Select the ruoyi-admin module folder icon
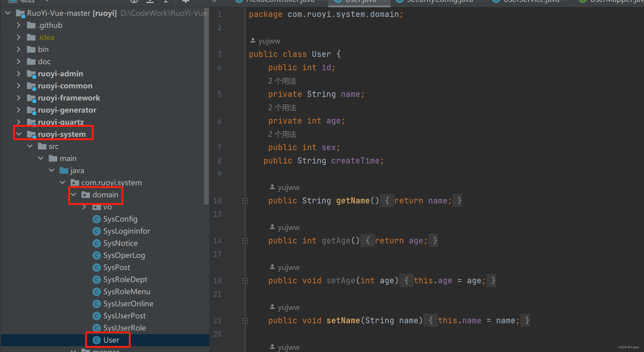The width and height of the screenshot is (644, 352). [31, 74]
